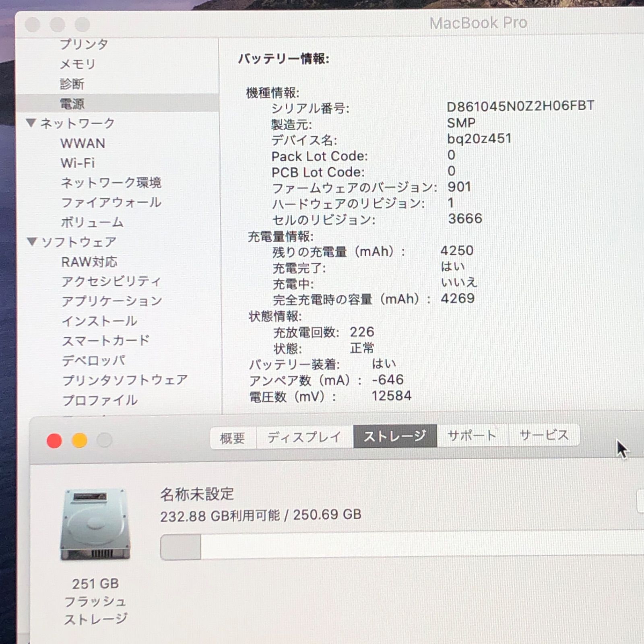Click the 232.88 GB利用可能 storage text
Screen dimensions: 644x644
[x=220, y=516]
